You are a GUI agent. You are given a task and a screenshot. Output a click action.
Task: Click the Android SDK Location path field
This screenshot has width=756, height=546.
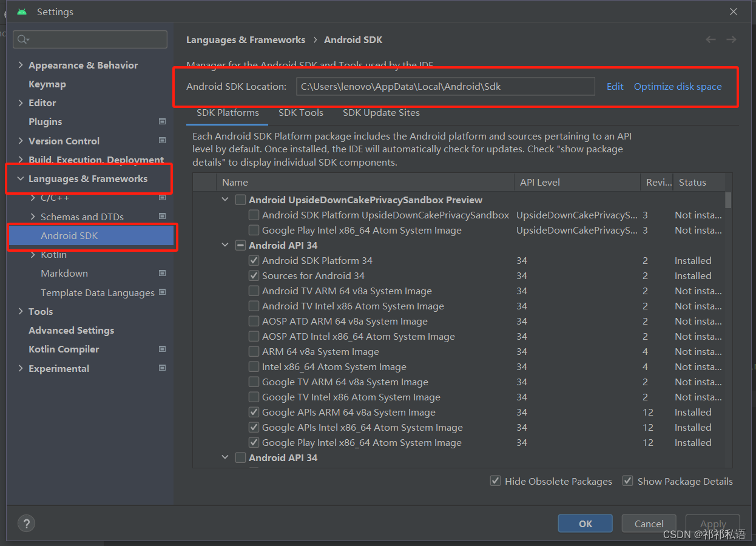(x=445, y=86)
